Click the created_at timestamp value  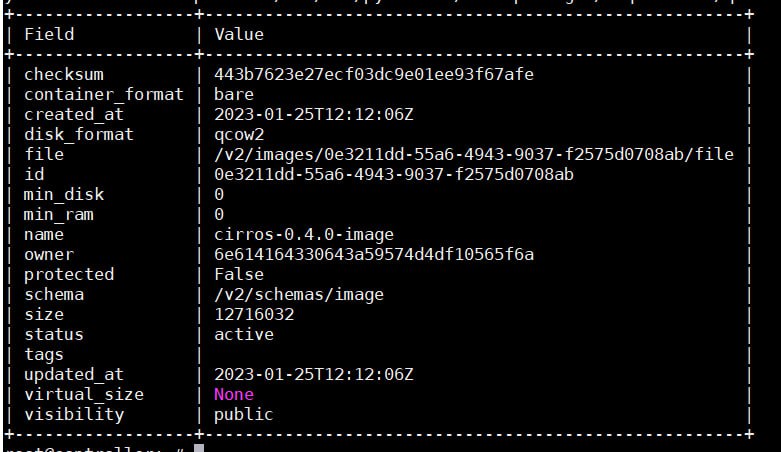314,115
